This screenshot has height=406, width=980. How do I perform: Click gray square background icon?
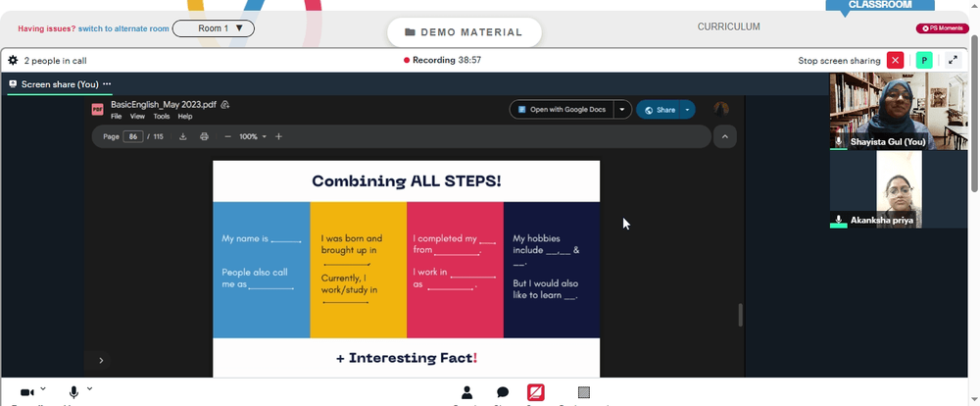click(x=584, y=392)
